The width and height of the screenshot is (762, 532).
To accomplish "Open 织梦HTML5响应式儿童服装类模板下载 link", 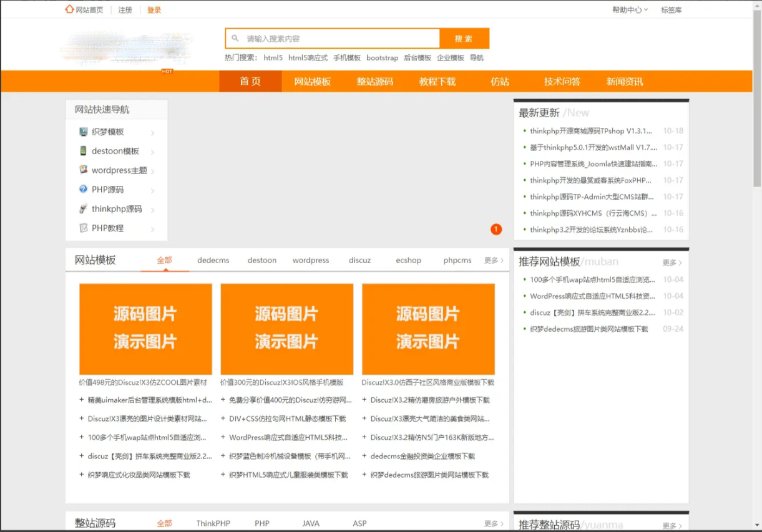I will click(x=288, y=475).
